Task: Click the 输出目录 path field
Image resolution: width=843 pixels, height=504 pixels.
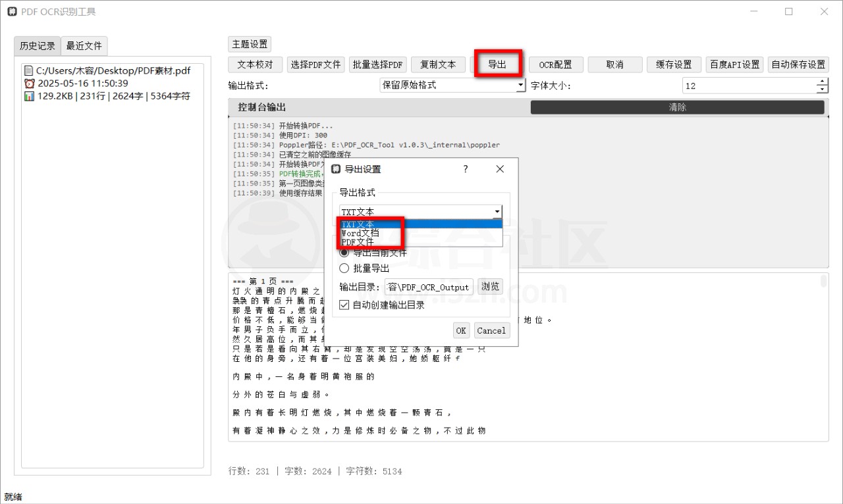Action: point(429,287)
